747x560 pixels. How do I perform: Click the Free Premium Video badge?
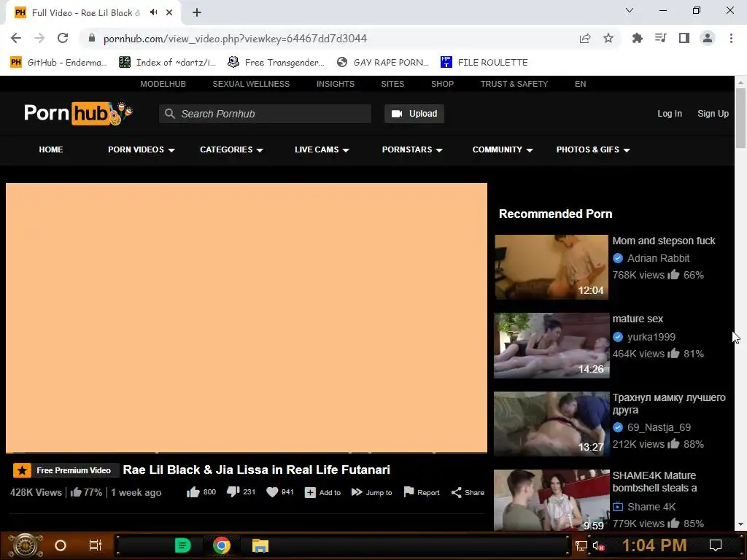tap(65, 470)
